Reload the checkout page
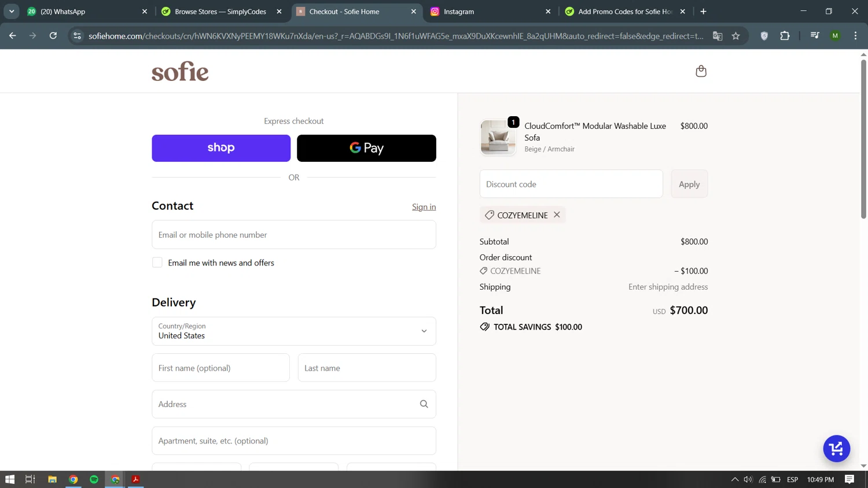Viewport: 868px width, 488px height. [x=53, y=36]
